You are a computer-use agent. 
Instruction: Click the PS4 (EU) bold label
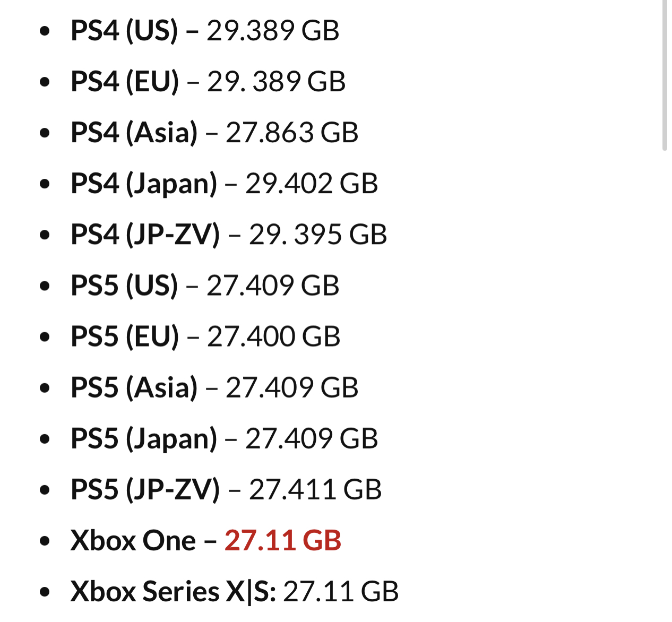(125, 81)
